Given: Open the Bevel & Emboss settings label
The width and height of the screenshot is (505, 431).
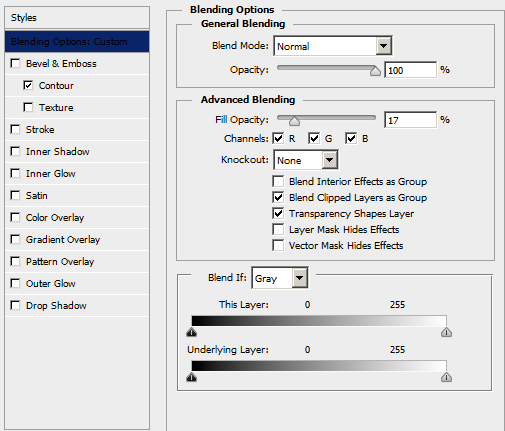Looking at the screenshot, I should click(61, 63).
